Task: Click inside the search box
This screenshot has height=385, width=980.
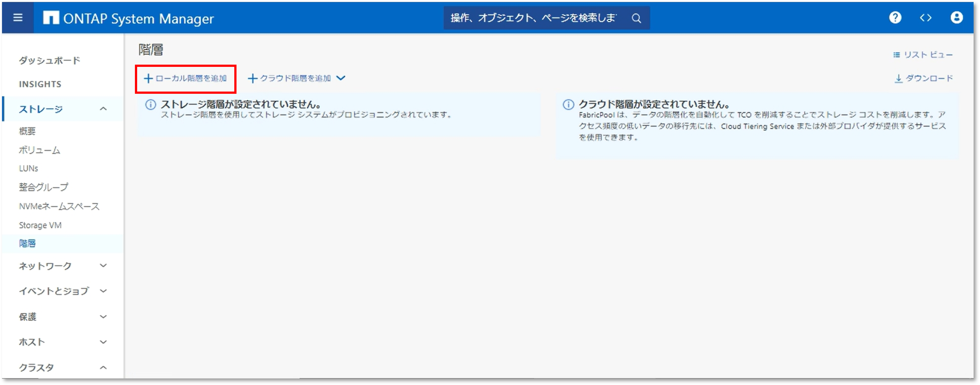Action: [x=546, y=18]
